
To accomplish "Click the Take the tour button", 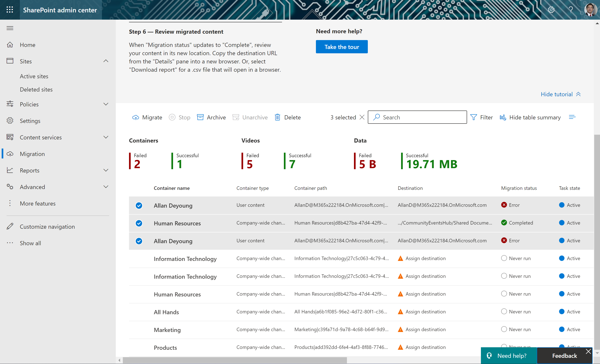I will [341, 47].
